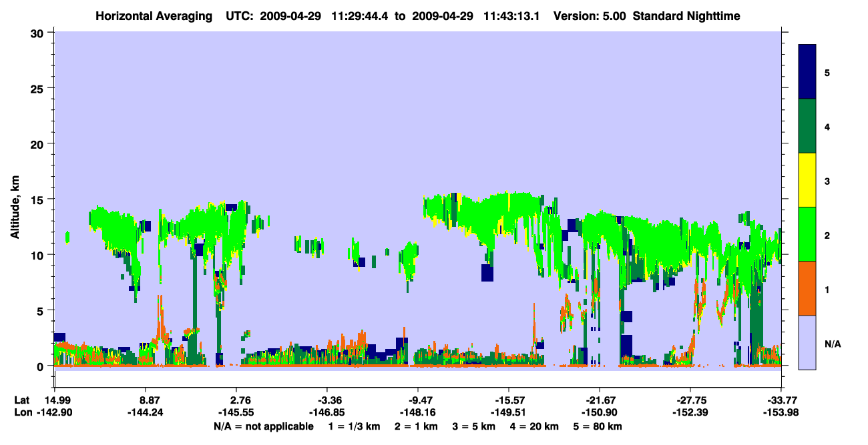Click the colorbar label '5'

tap(827, 72)
